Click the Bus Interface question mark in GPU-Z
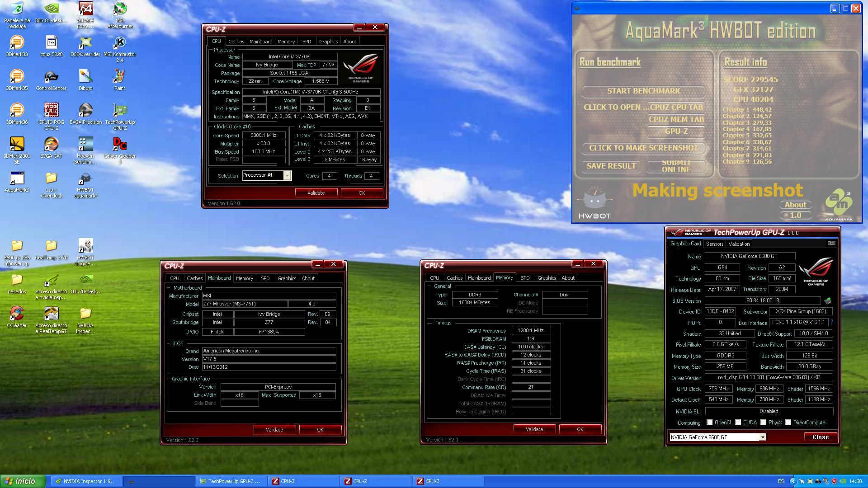 [x=832, y=322]
